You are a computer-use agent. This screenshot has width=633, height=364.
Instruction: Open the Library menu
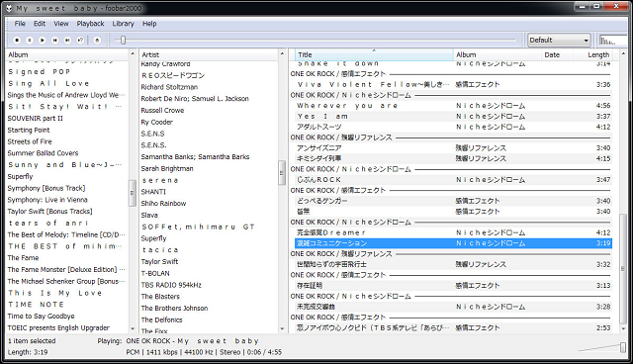point(123,24)
